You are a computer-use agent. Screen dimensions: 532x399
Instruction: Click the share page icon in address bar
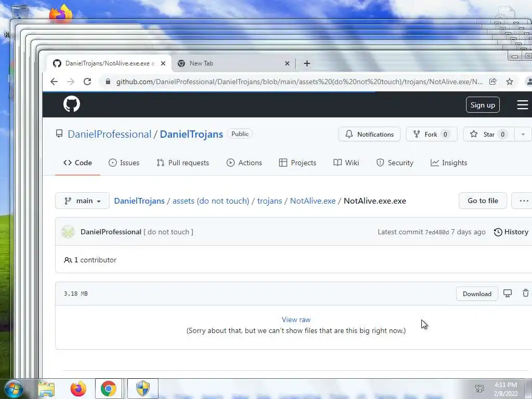[493, 82]
